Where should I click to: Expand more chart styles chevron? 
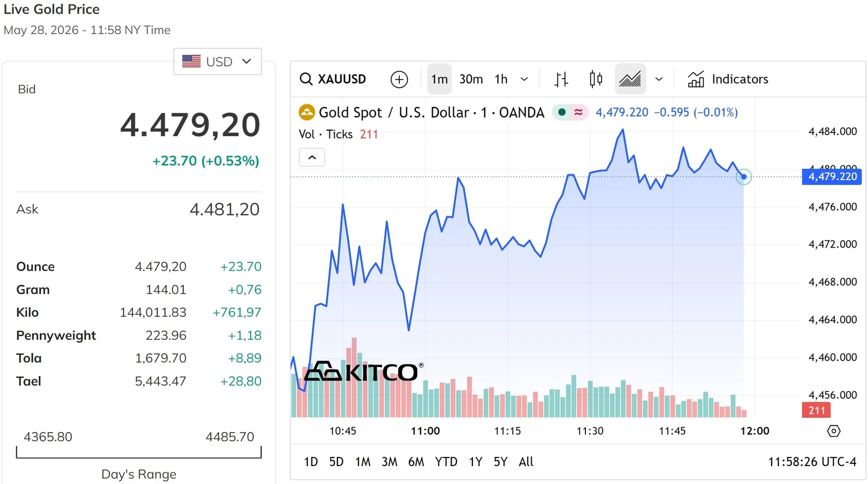[659, 79]
